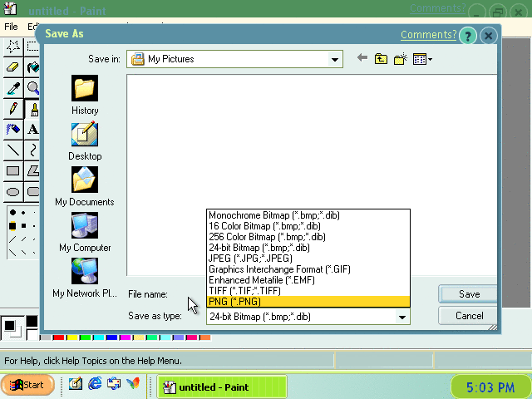Click untitled - Paint taskbar button
Screen dimensions: 532x399
222,387
